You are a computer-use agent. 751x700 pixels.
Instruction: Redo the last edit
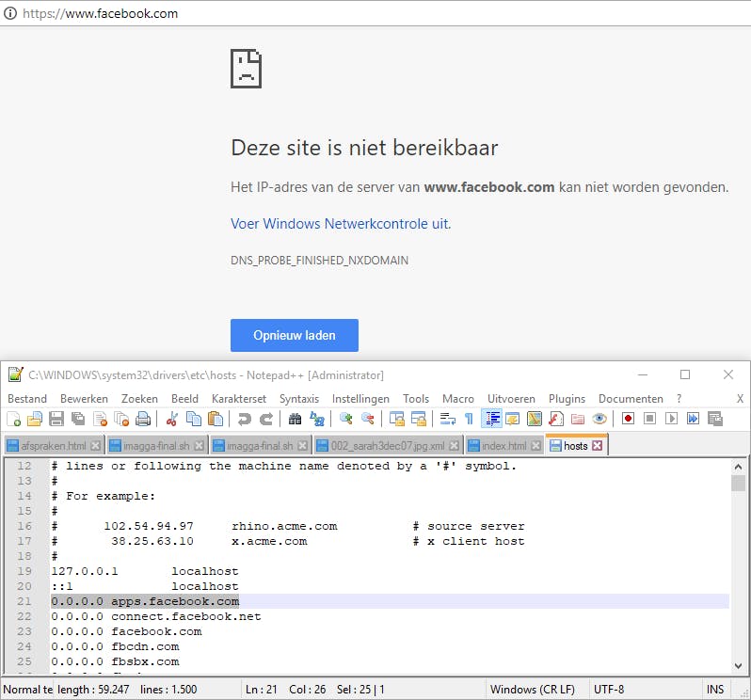point(266,419)
